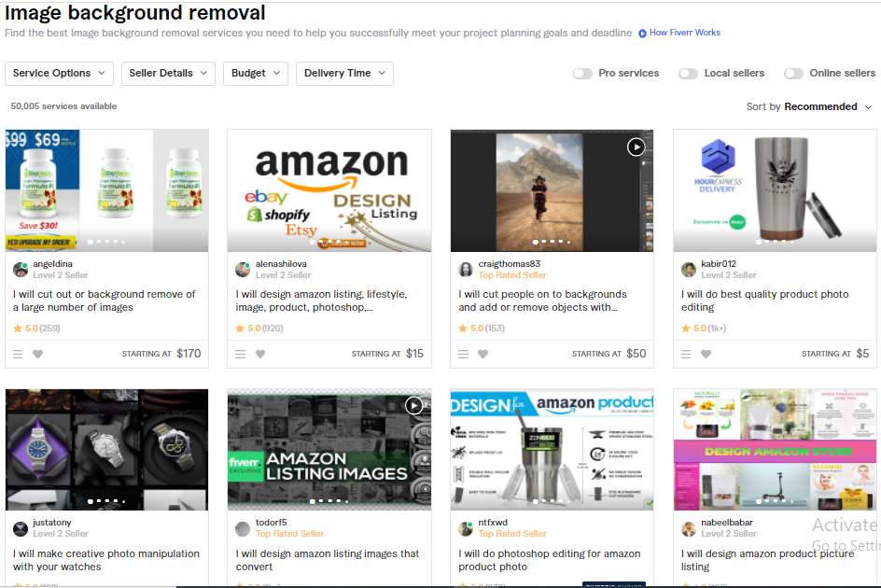Click craigthomas83's profile avatar
881x588 pixels.
point(466,269)
